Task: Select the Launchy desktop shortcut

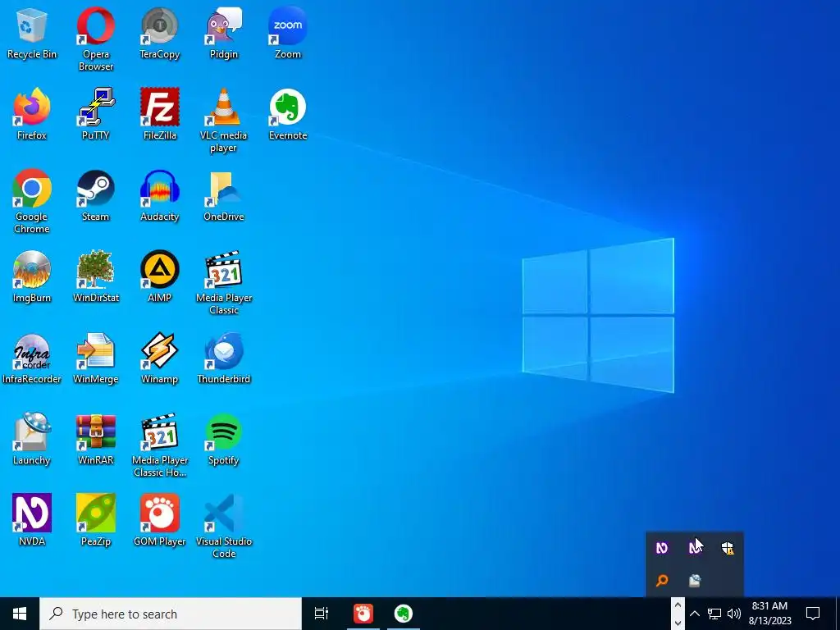Action: pos(32,440)
